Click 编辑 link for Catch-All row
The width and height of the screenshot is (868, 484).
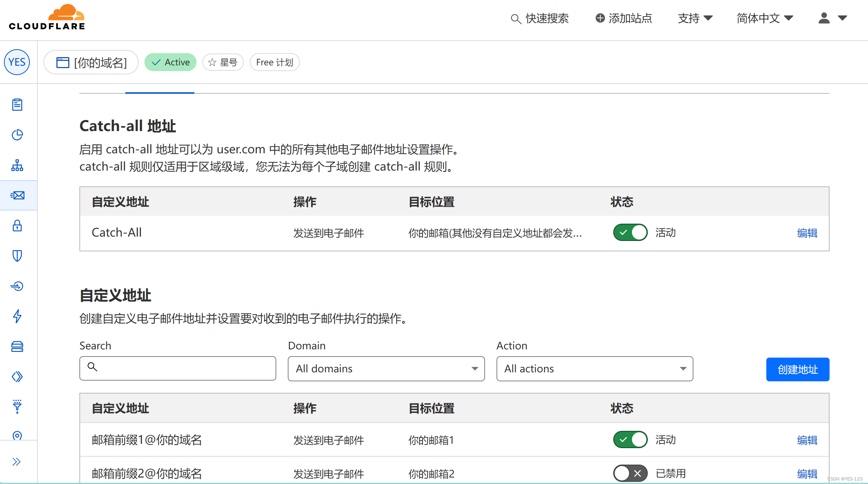point(807,233)
